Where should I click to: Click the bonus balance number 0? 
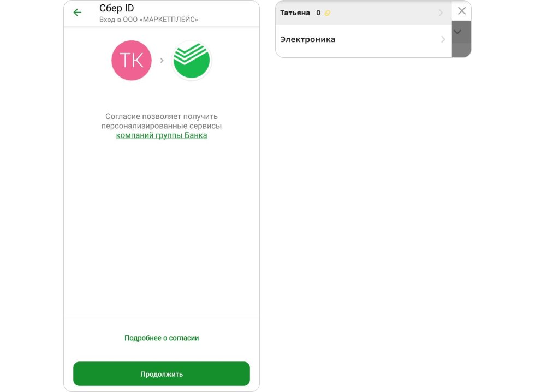pyautogui.click(x=318, y=13)
